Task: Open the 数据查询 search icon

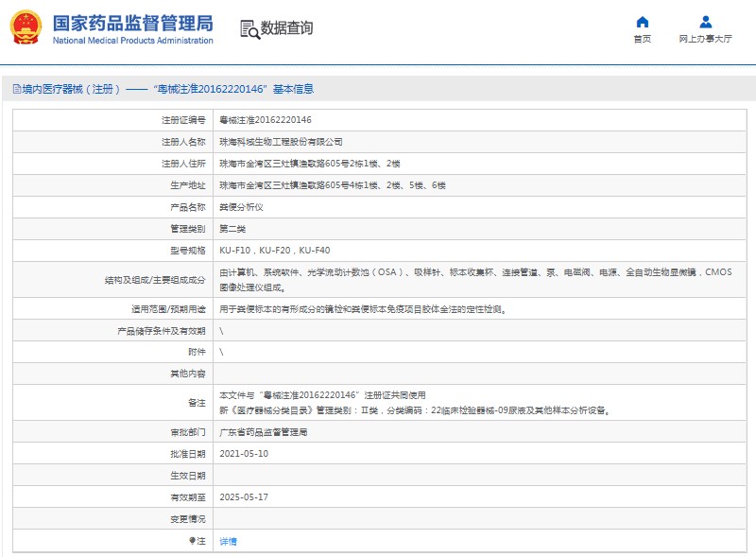Action: (249, 29)
